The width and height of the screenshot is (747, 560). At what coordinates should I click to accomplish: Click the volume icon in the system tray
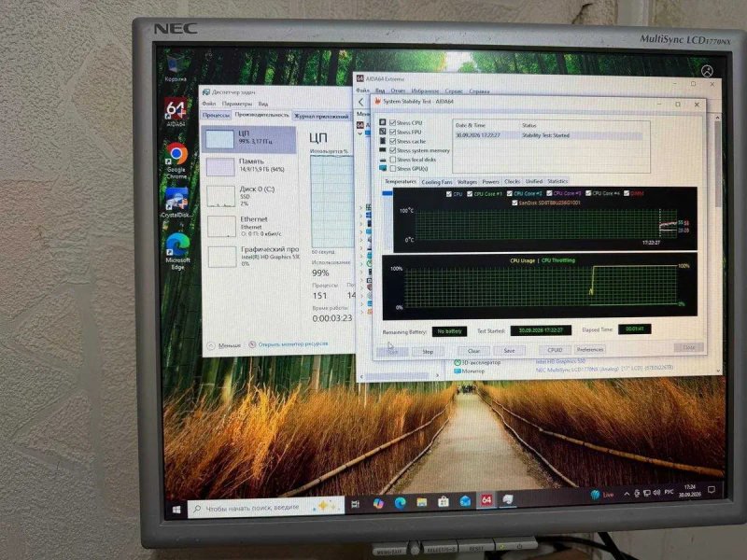[657, 493]
